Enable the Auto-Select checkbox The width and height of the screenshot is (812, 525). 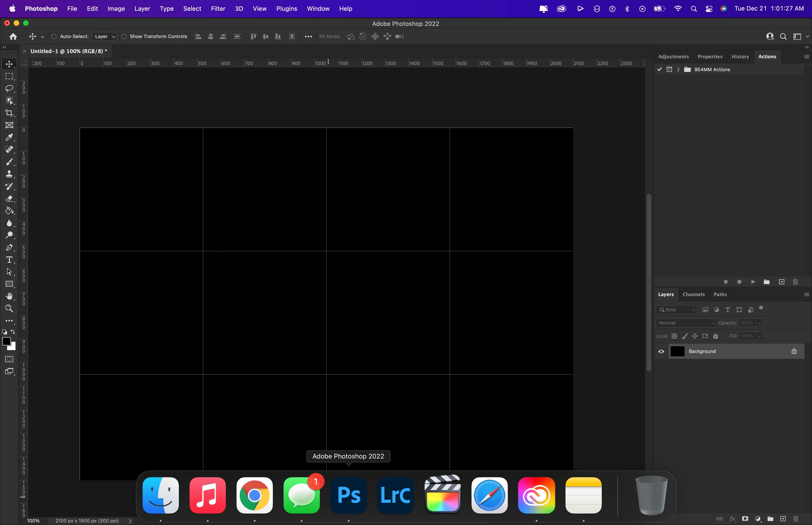click(54, 36)
